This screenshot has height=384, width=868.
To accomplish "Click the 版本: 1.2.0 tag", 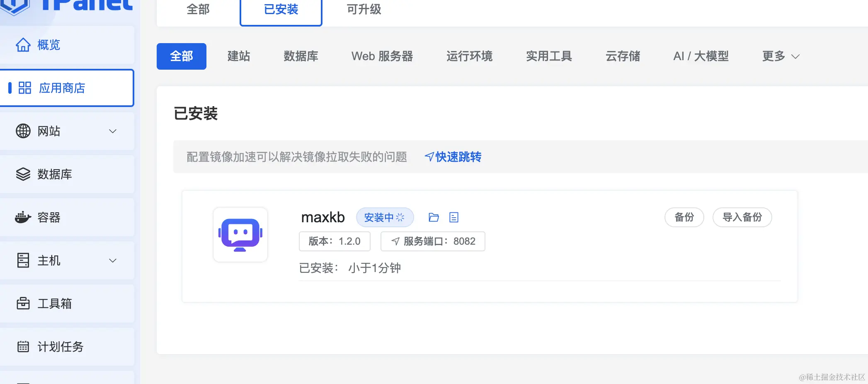I will click(335, 241).
